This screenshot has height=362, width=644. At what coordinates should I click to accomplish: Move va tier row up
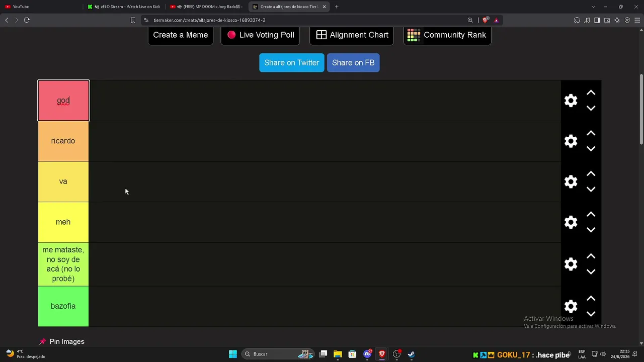click(x=591, y=174)
